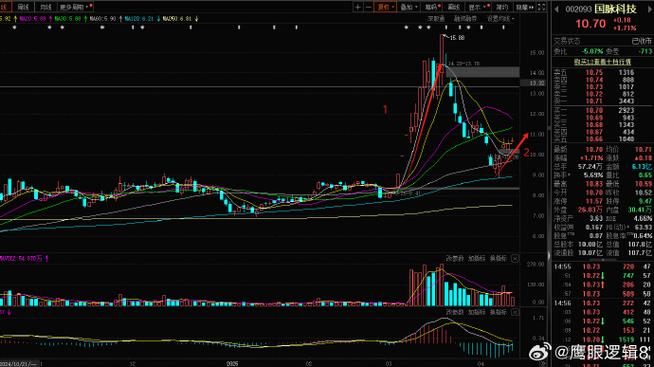Open the 融资融券 margin trading link
This screenshot has height=367, width=654.
465,19
